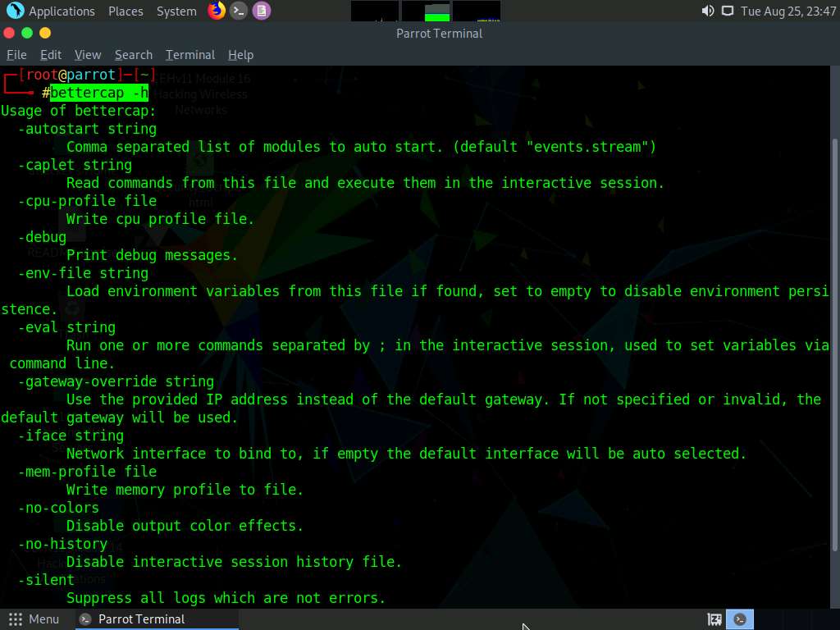840x630 pixels.
Task: Click the '-debug' option text
Action: pos(42,237)
